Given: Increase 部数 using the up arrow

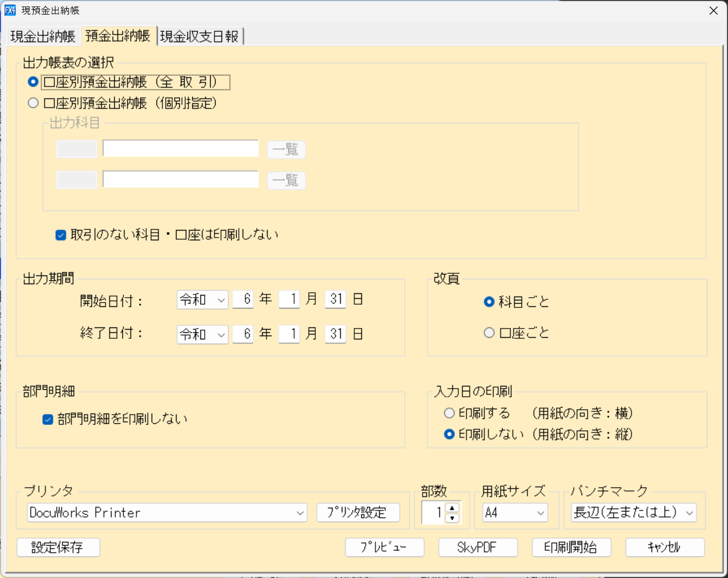Looking at the screenshot, I should coord(453,509).
